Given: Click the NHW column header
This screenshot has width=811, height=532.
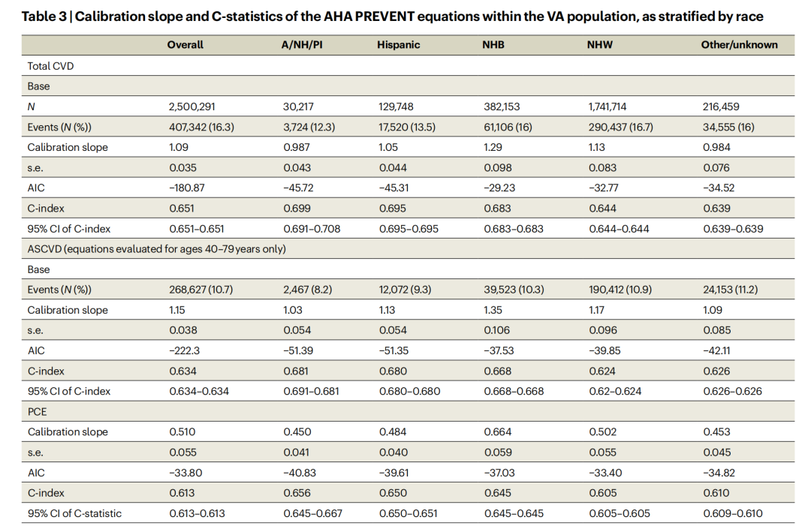Looking at the screenshot, I should click(599, 45).
